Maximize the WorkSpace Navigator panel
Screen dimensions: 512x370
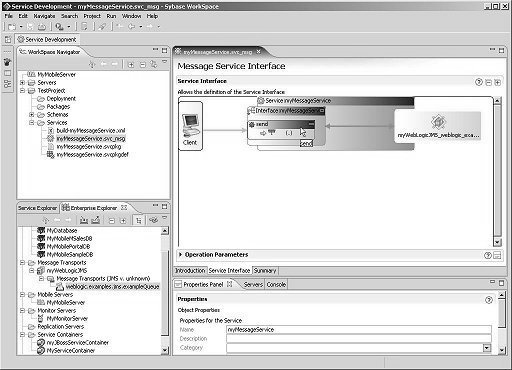(164, 50)
